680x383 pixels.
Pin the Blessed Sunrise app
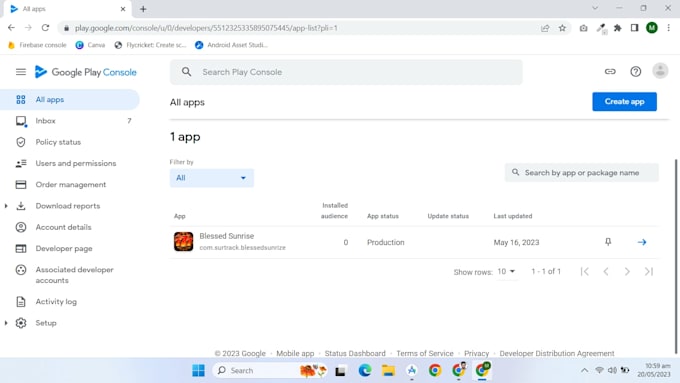[608, 242]
